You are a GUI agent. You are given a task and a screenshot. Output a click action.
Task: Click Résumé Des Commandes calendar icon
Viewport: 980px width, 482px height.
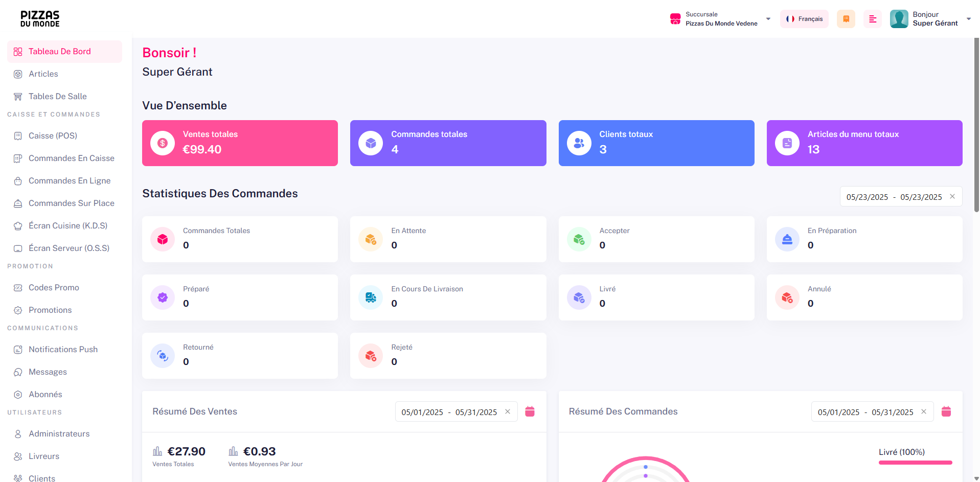(946, 411)
